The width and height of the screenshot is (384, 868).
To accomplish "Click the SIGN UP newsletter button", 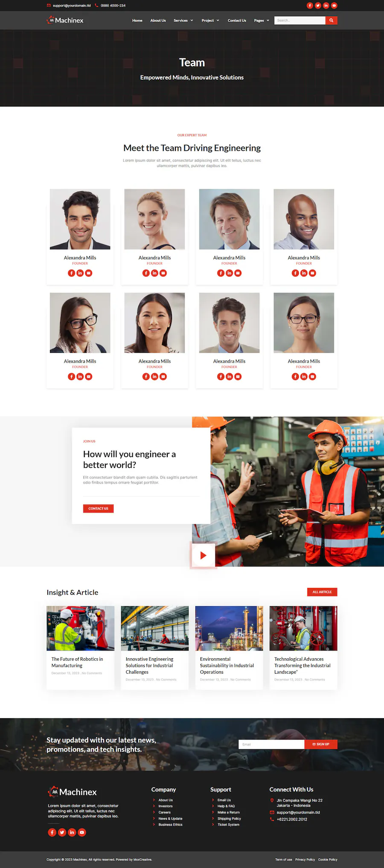I will [x=321, y=744].
